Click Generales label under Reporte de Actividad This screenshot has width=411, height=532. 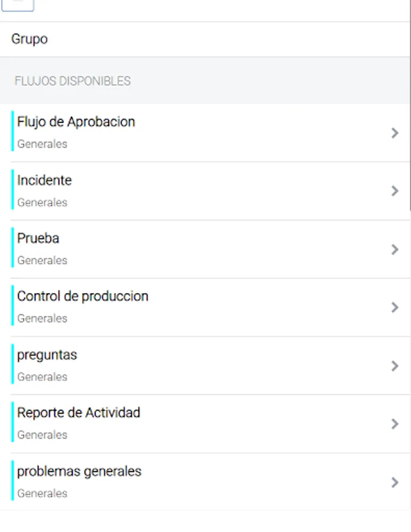tap(42, 435)
